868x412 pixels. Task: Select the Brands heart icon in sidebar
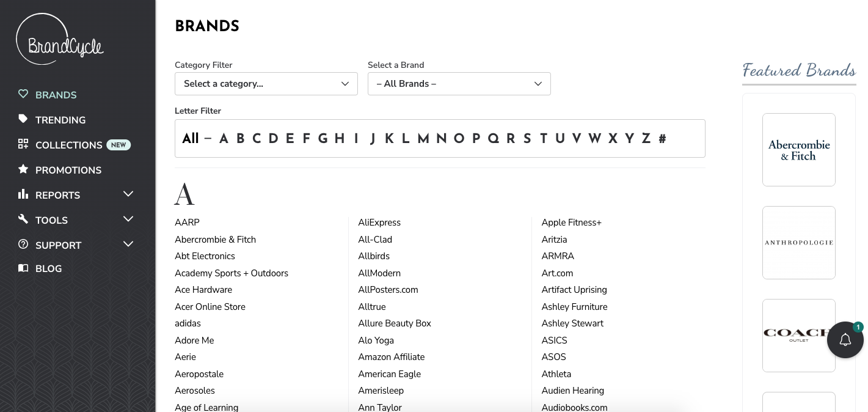pos(23,95)
